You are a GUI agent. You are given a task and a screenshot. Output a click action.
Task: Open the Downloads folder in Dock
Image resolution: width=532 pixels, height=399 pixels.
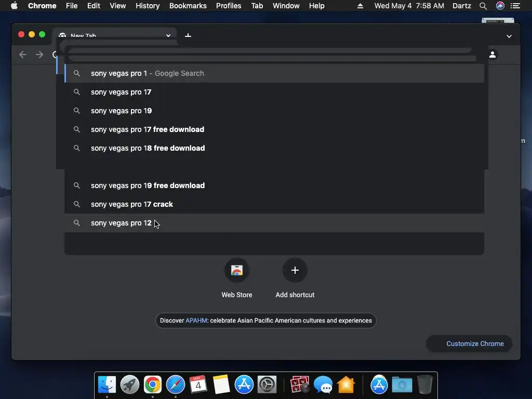click(x=402, y=385)
